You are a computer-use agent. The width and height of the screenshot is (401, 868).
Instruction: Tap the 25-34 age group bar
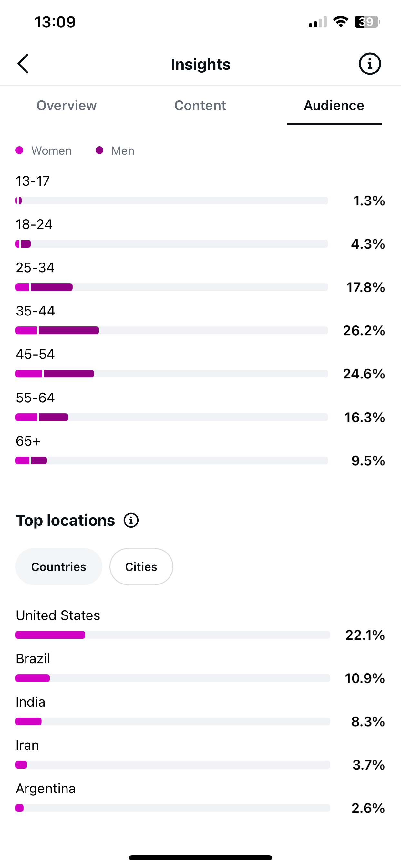tap(172, 287)
